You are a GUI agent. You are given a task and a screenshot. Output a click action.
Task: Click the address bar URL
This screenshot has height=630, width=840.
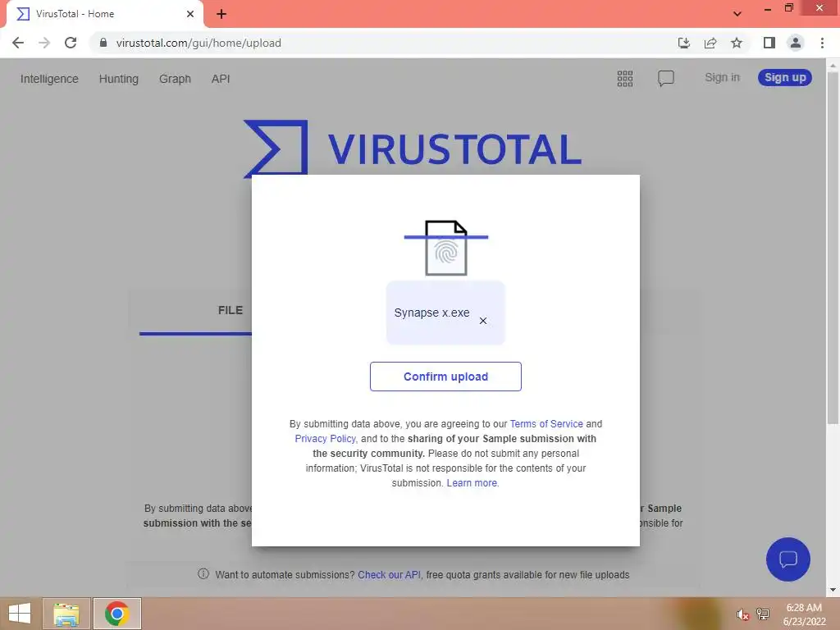point(199,43)
